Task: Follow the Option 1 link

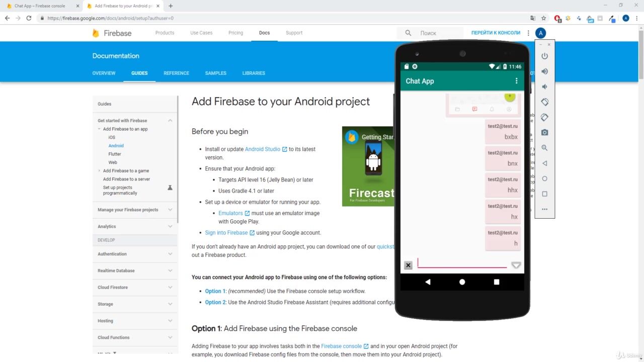Action: pyautogui.click(x=215, y=291)
